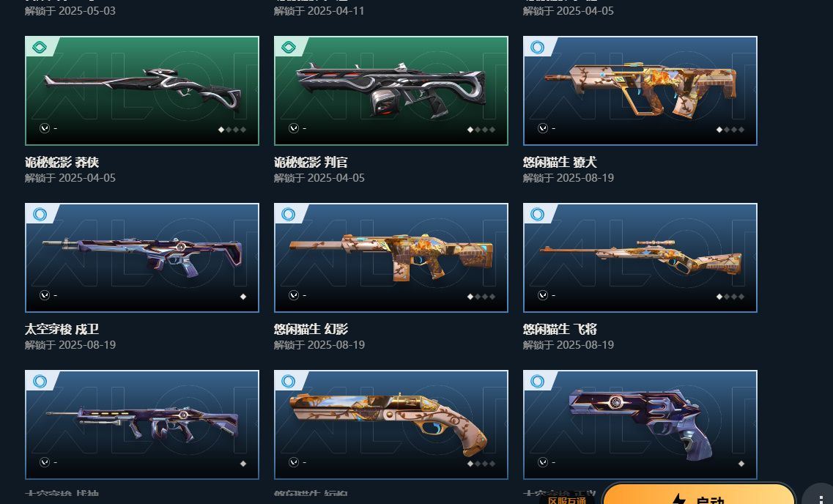Viewport: 833px width, 504px height.
Task: Select level dots on 诡秘蛇影 莽侠 card
Action: pyautogui.click(x=232, y=130)
